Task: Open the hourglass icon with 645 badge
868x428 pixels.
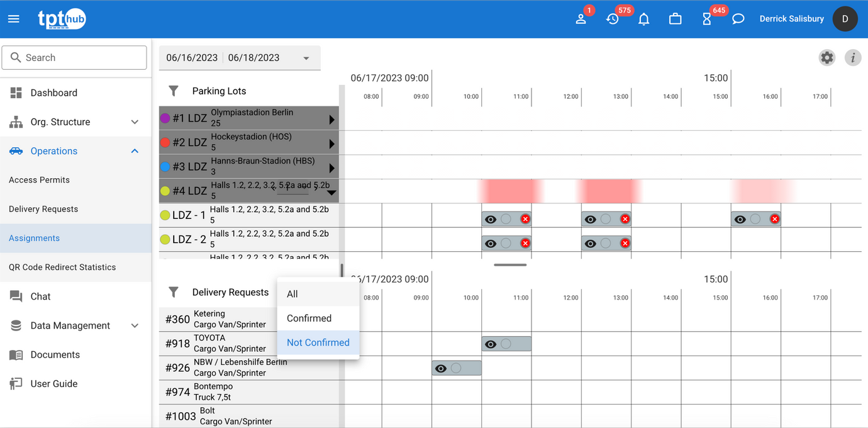Action: [x=707, y=20]
